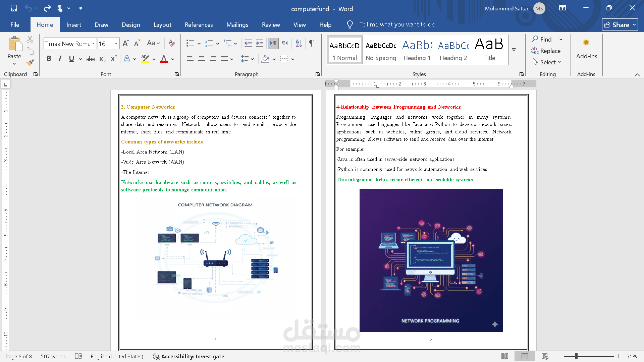Cut the selection with scissors icon
Viewport: 644px width, 362px height.
pyautogui.click(x=30, y=40)
